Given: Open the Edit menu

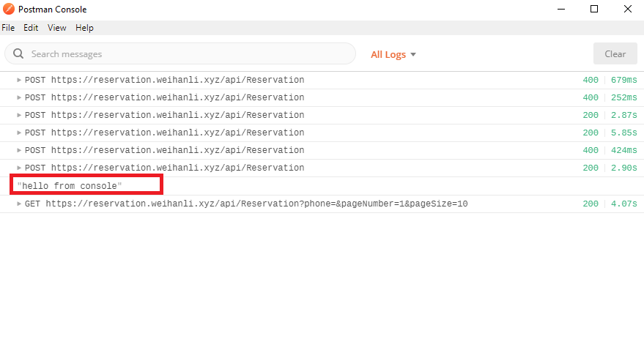Looking at the screenshot, I should (31, 28).
